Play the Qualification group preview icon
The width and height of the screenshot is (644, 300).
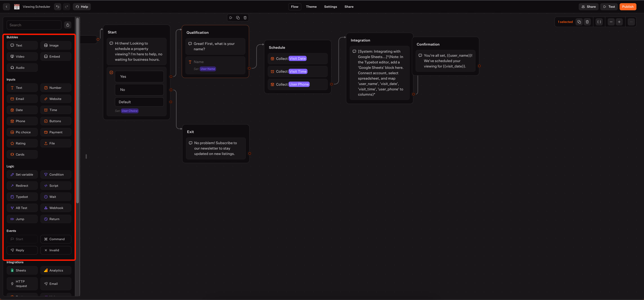pos(230,18)
